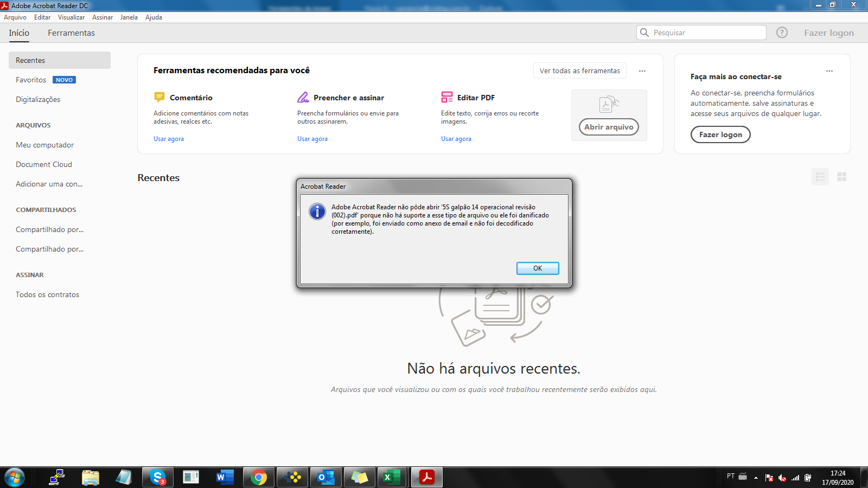Dismiss the error dialog with OK
This screenshot has height=488, width=868.
[x=538, y=268]
